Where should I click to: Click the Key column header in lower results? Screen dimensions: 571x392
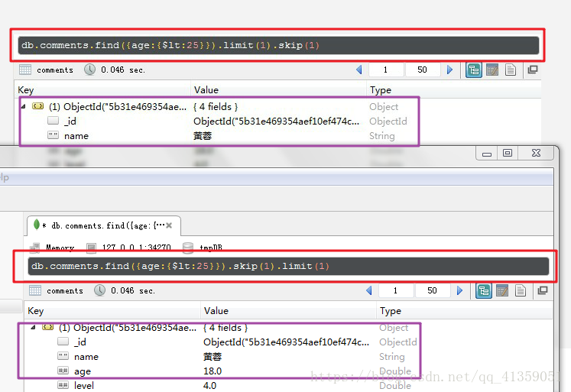click(112, 311)
